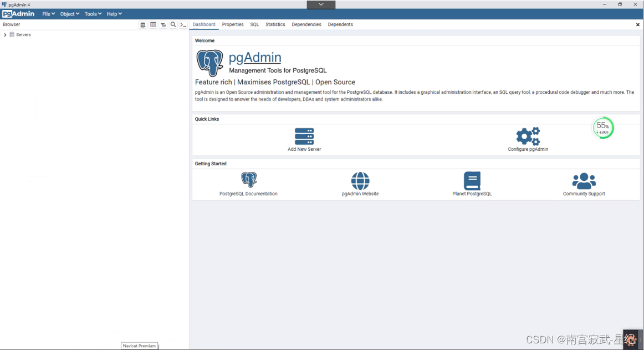Click the Configure pgAdmin gears icon
Viewport: 644px width, 350px height.
(x=528, y=136)
